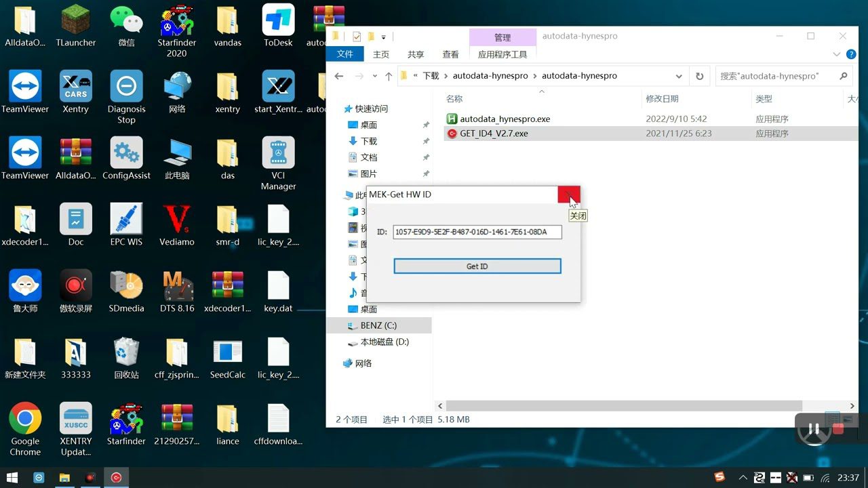Open the TLauncher desktop icon
This screenshot has height=488, width=868.
[x=75, y=26]
